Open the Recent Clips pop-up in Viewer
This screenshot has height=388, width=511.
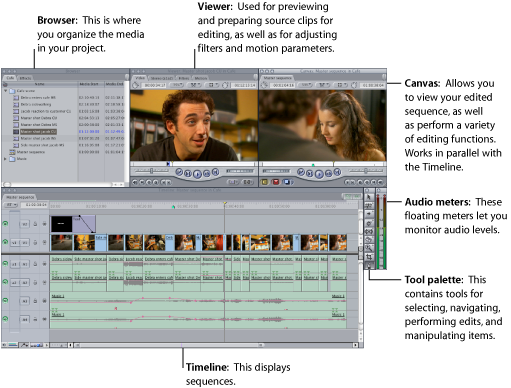233,182
